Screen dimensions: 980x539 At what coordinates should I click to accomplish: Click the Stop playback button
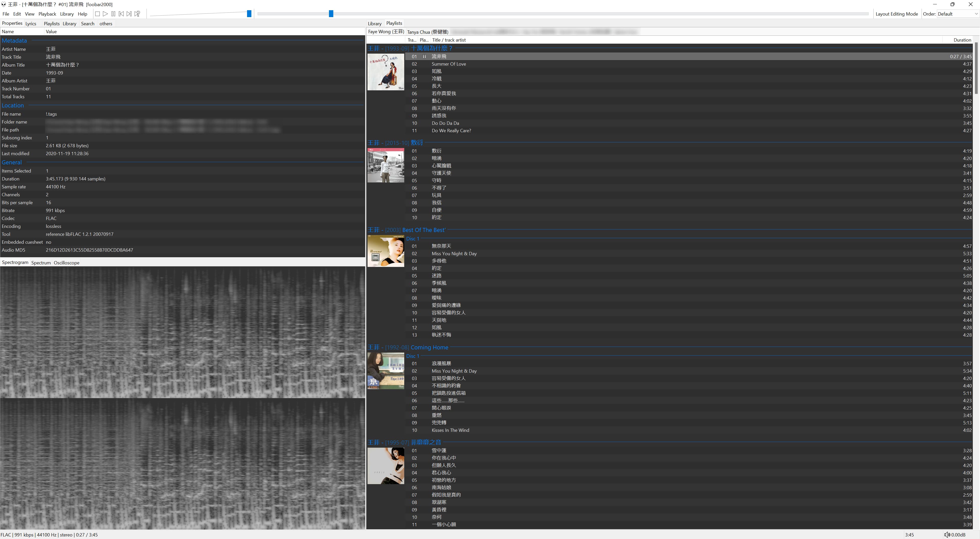point(97,14)
